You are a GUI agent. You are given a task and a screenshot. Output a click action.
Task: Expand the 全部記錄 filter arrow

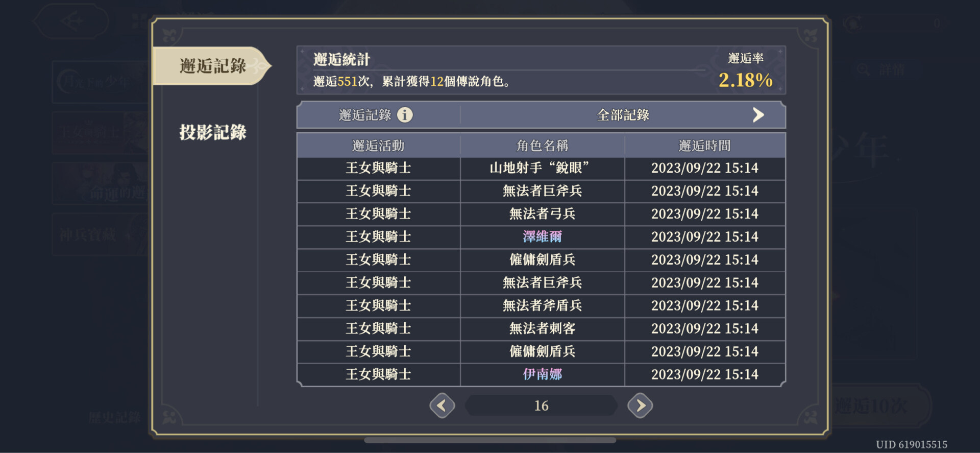pos(758,115)
